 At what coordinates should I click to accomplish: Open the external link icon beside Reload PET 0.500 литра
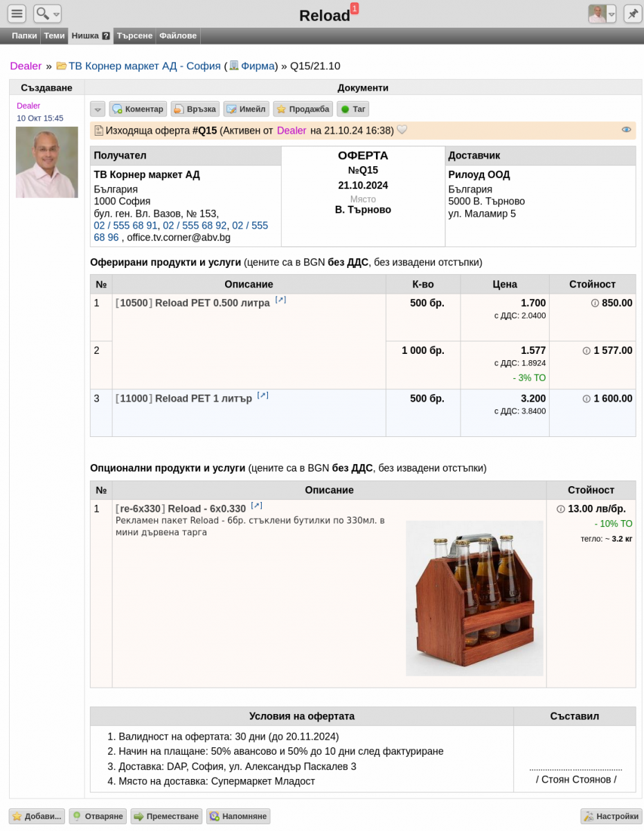tap(280, 300)
